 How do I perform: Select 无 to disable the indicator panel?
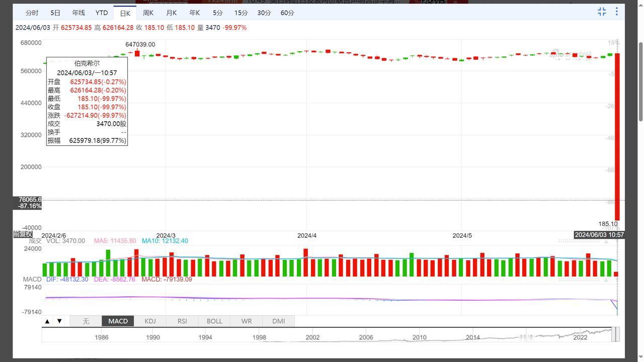[86, 321]
